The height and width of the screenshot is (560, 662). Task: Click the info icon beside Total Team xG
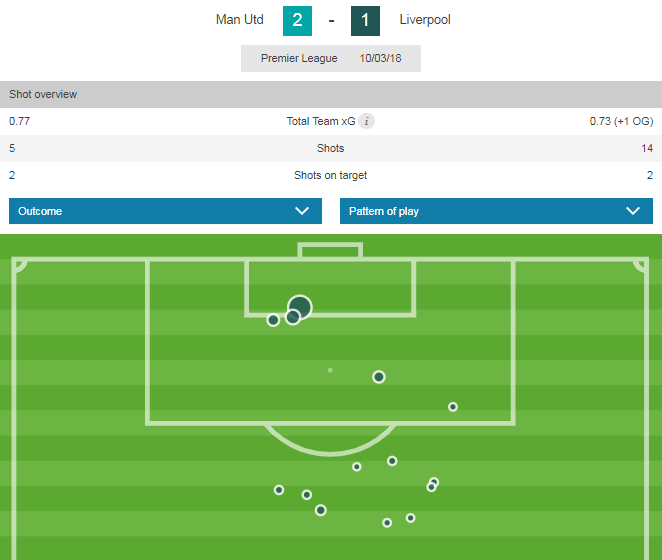pyautogui.click(x=367, y=121)
